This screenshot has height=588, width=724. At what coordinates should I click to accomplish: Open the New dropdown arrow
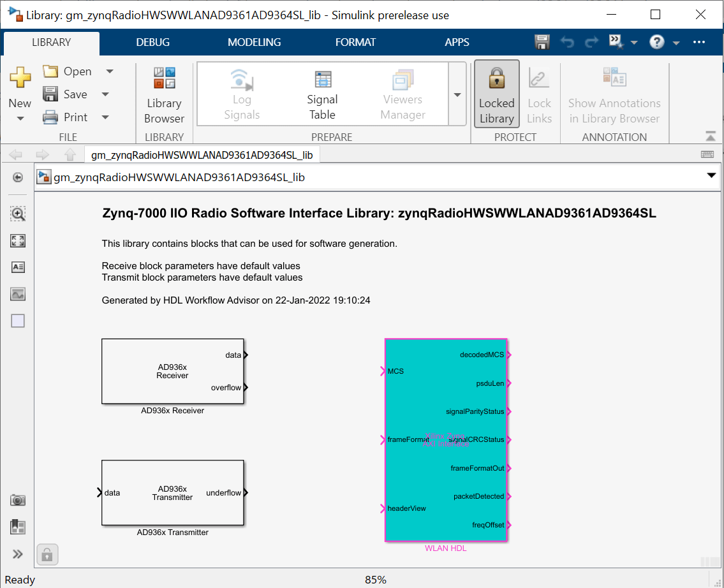click(x=20, y=119)
